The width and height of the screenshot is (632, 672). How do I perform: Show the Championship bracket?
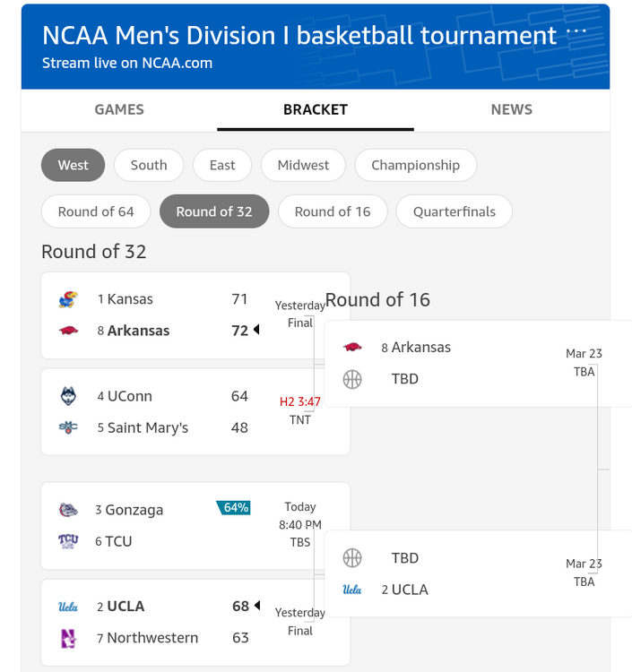coord(415,165)
